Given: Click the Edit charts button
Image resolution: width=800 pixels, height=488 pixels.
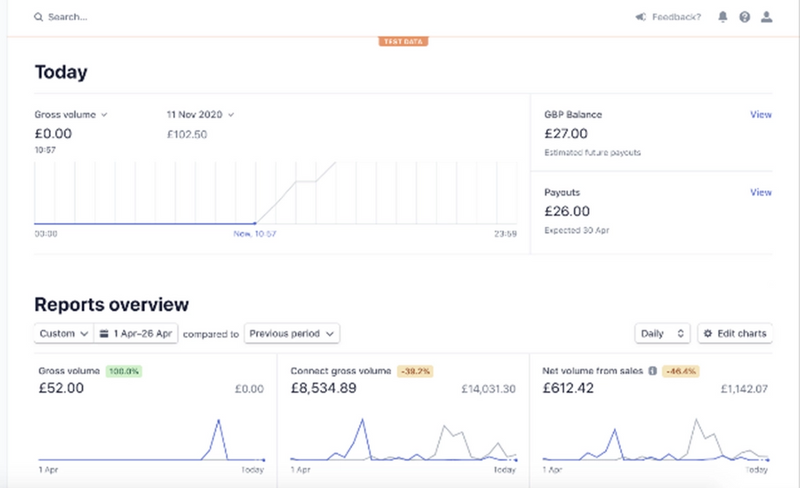Looking at the screenshot, I should click(735, 333).
